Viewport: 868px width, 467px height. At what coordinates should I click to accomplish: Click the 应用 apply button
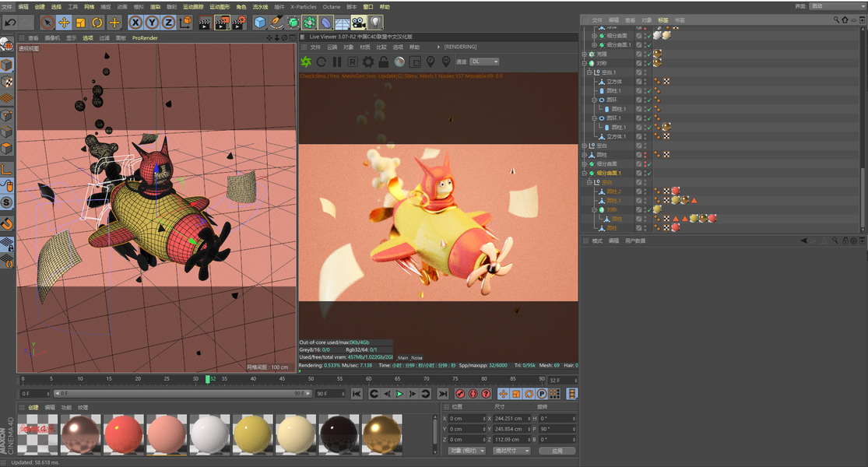click(x=557, y=451)
